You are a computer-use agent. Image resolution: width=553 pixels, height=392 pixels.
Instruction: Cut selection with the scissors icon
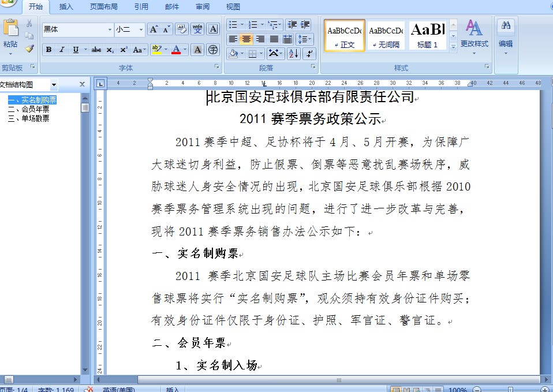coord(29,23)
